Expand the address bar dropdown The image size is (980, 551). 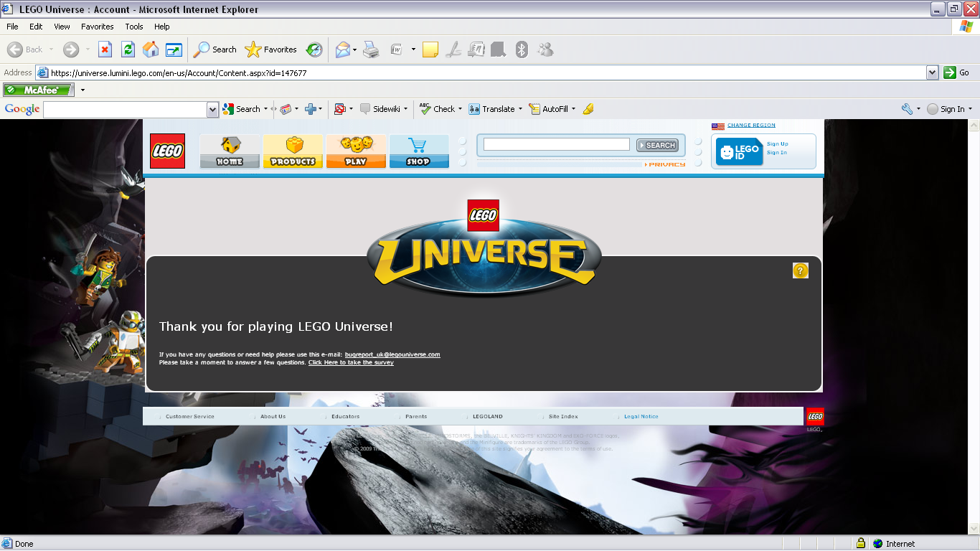tap(932, 72)
